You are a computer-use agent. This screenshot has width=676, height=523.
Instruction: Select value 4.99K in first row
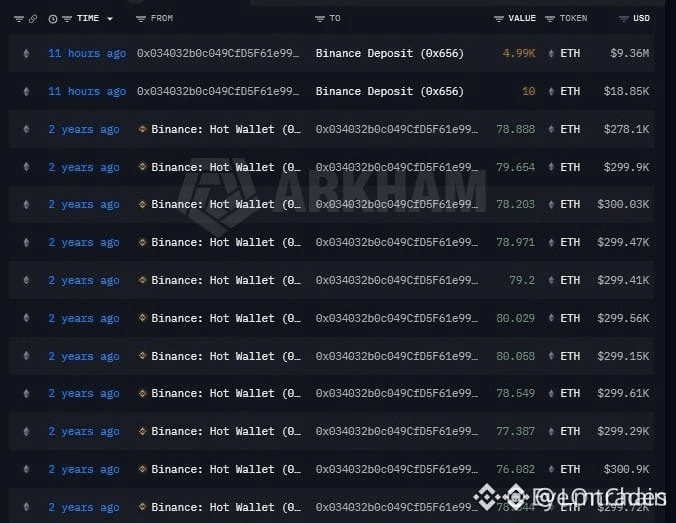pos(519,53)
